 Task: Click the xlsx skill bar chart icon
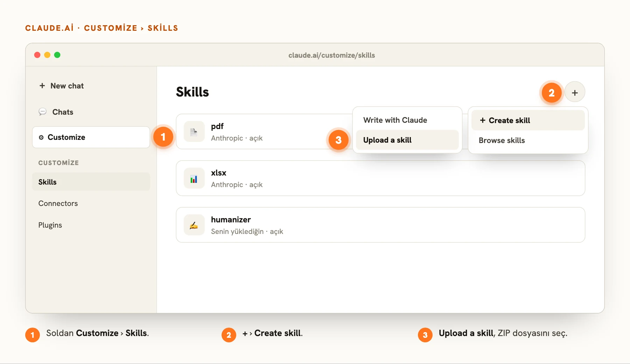[x=194, y=178]
